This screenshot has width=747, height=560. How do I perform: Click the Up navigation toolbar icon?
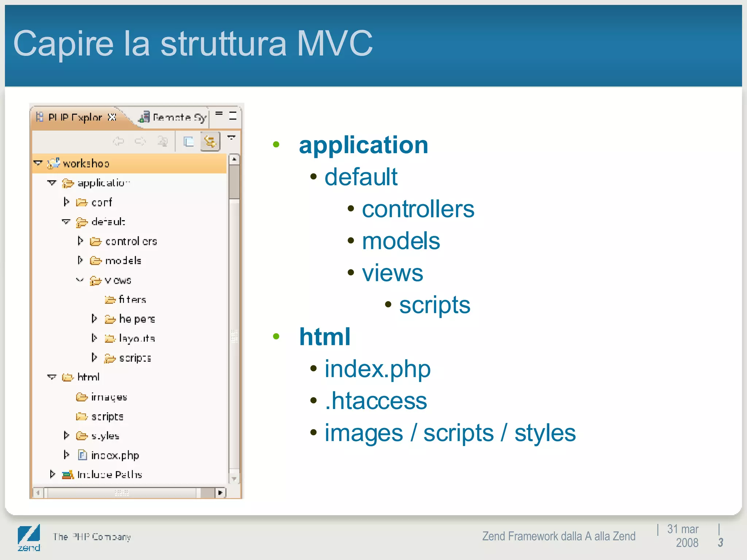pos(163,141)
